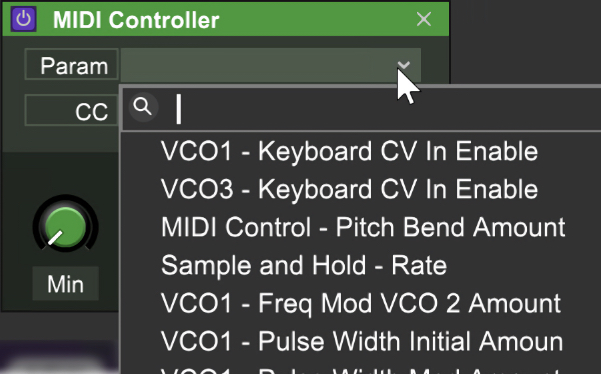Pick VCO1 - Freq Mod VCO 2 Amount
601x374 pixels.
click(x=361, y=303)
